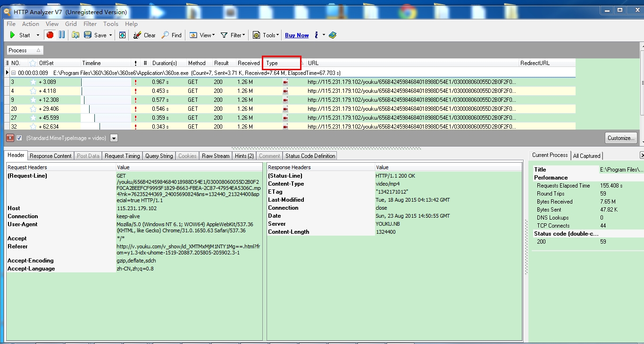Switch to the Hints (2) tab
Viewport: 644px width, 344px height.
(244, 156)
